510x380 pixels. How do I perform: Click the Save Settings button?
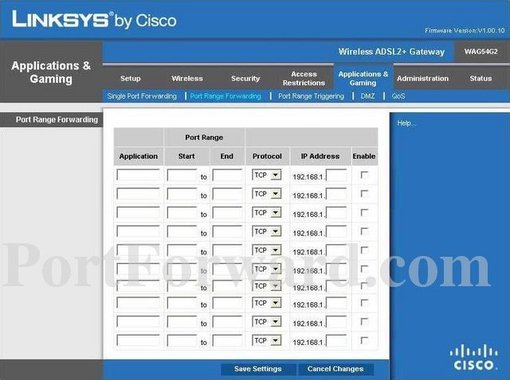(258, 369)
